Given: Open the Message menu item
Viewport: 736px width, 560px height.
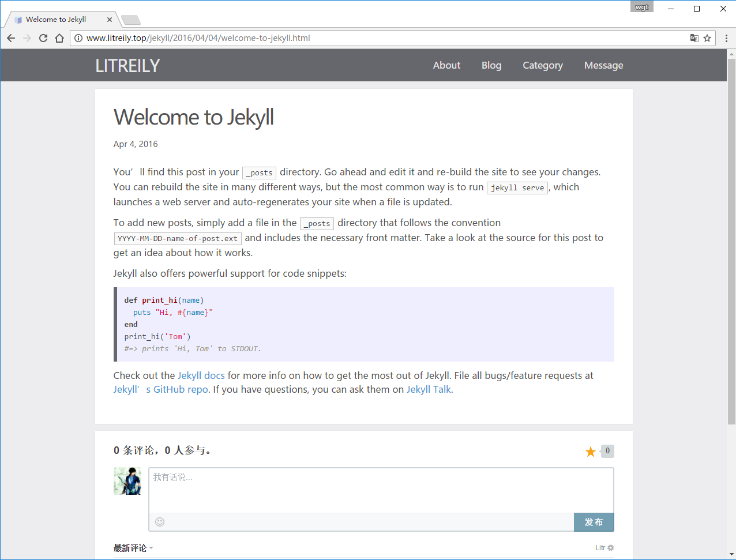Looking at the screenshot, I should pos(603,65).
